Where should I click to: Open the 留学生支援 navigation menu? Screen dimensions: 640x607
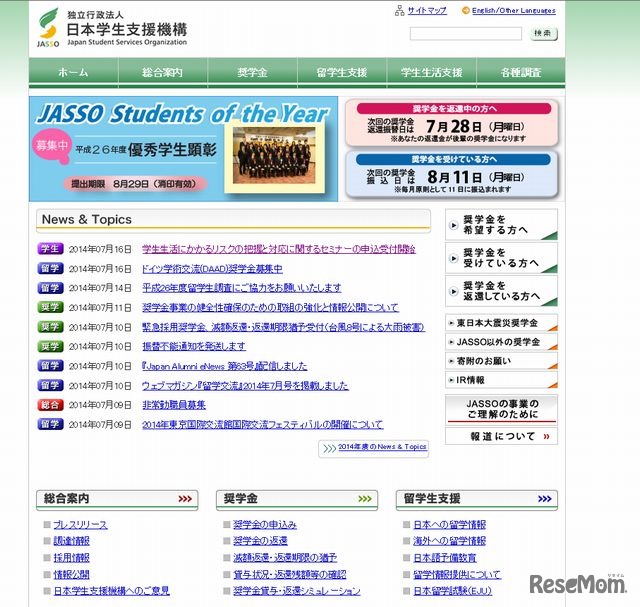point(342,73)
